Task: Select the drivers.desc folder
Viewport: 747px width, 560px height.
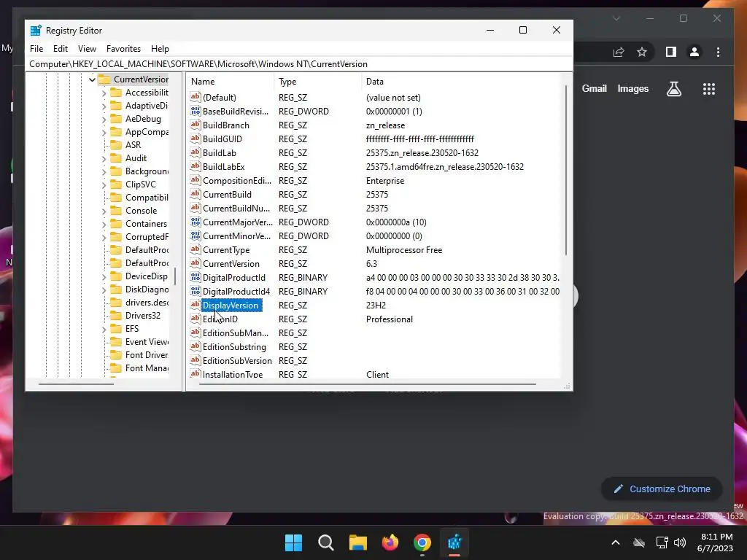Action: click(x=147, y=303)
